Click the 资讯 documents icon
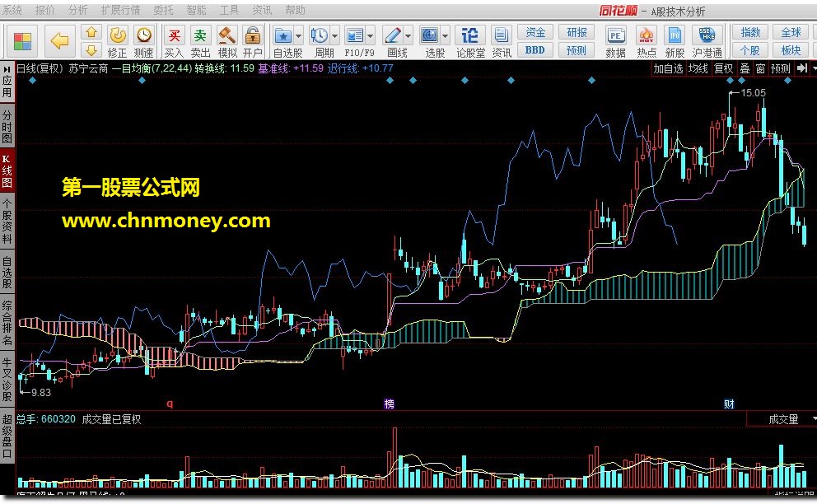The image size is (817, 504). [x=502, y=35]
